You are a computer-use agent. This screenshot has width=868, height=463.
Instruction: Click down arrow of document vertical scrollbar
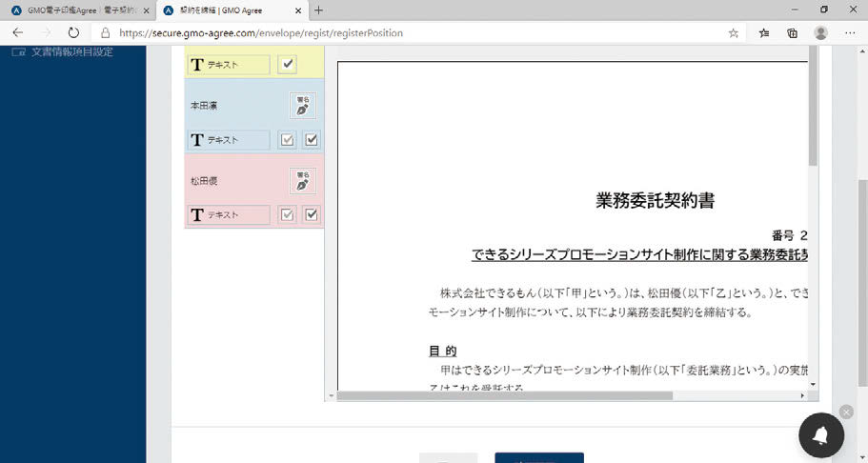coord(813,384)
